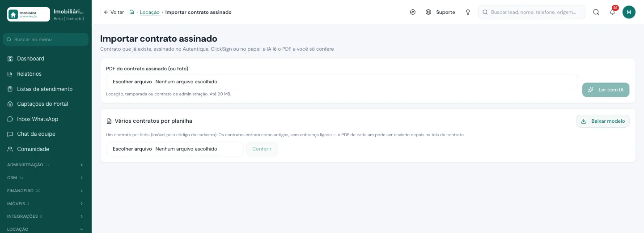This screenshot has width=644, height=233.
Task: Click the Listas de atendimento clipboard icon
Action: tap(10, 89)
